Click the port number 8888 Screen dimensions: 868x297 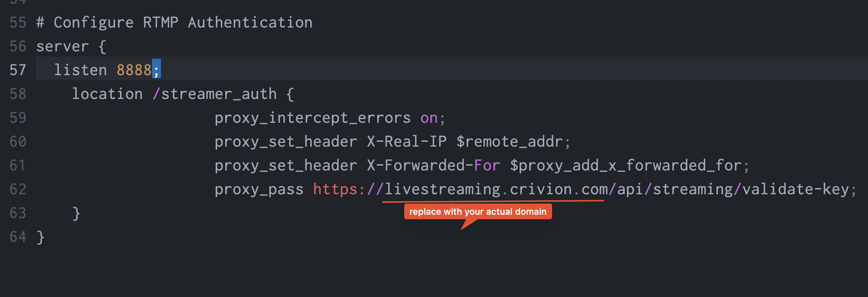pos(134,70)
